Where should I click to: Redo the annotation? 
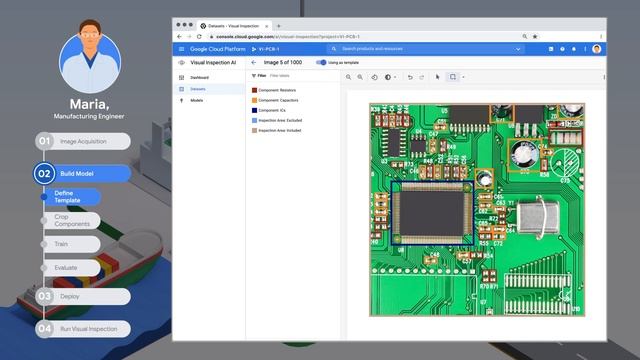[x=422, y=77]
